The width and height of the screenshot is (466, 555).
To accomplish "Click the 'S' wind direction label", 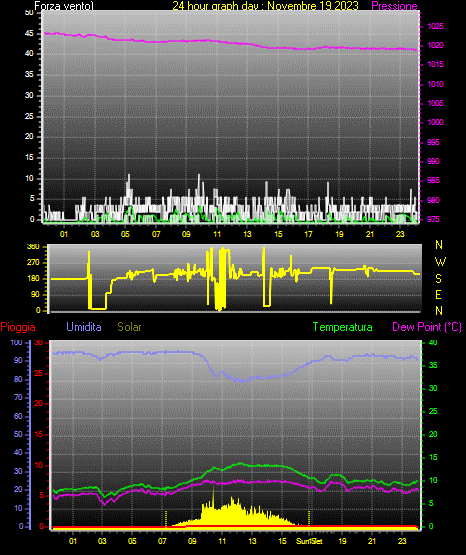I will (438, 279).
